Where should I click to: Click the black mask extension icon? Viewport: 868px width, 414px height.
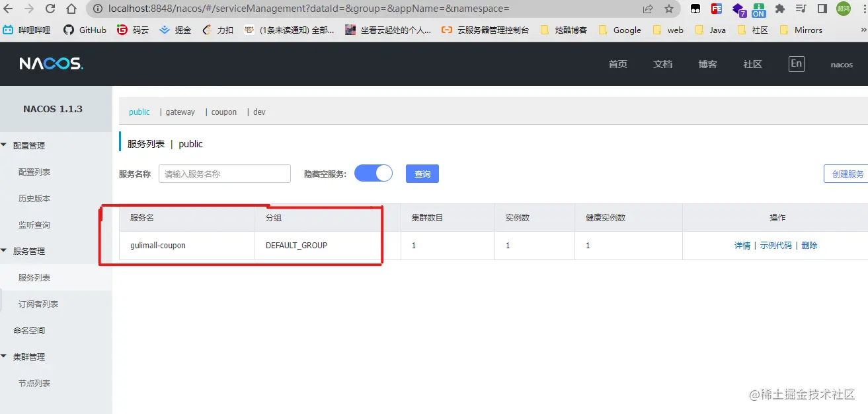(x=695, y=9)
